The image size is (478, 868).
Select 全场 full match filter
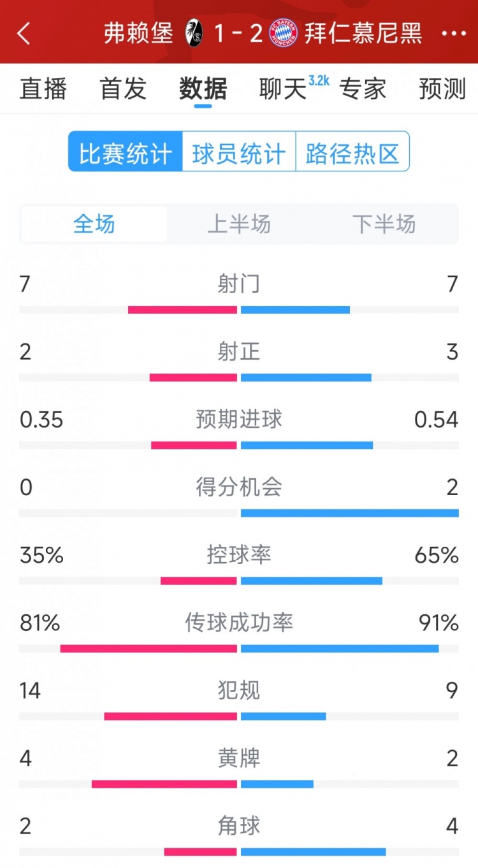click(x=94, y=224)
